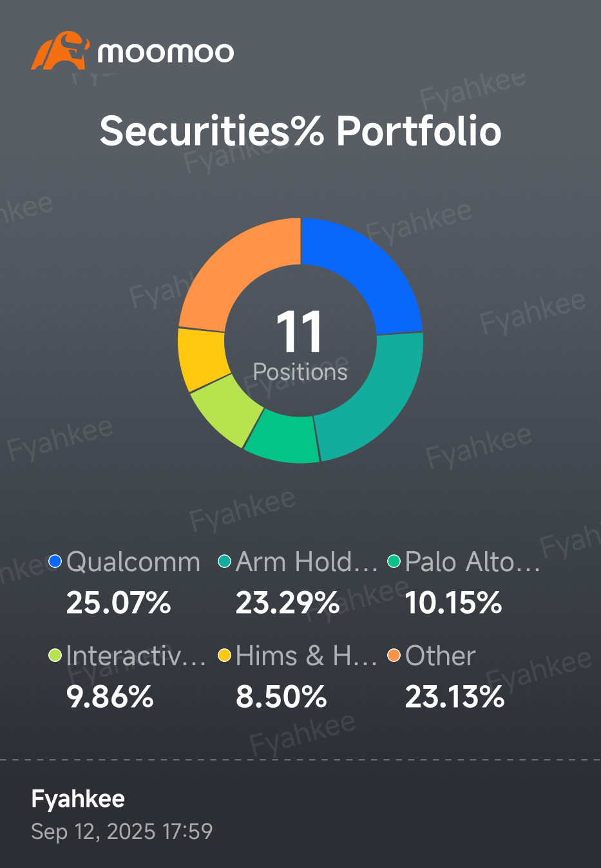Click the lime dot beside Interactiv…
The height and width of the screenshot is (868, 601).
coord(55,656)
